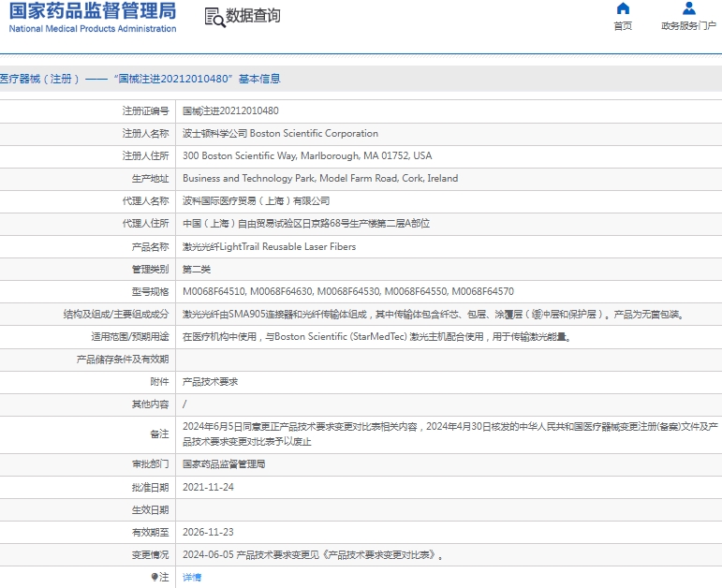
Task: Click the 审批部门 row label
Action: [x=150, y=464]
